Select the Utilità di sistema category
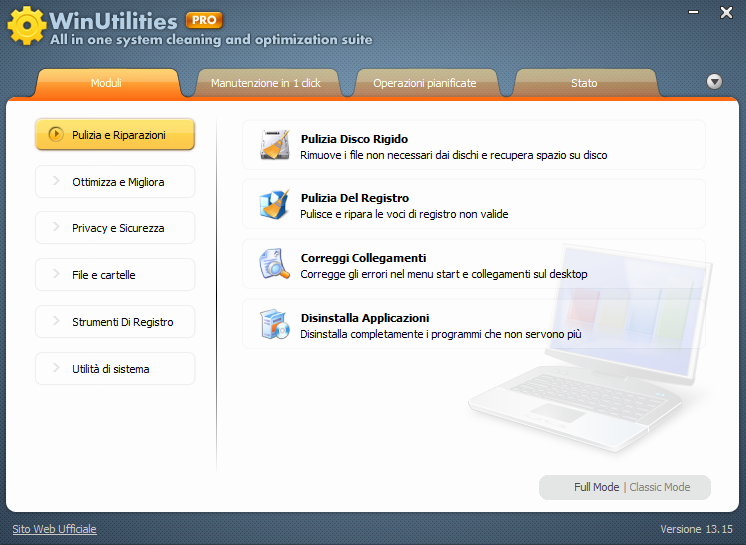This screenshot has height=545, width=746. point(115,369)
